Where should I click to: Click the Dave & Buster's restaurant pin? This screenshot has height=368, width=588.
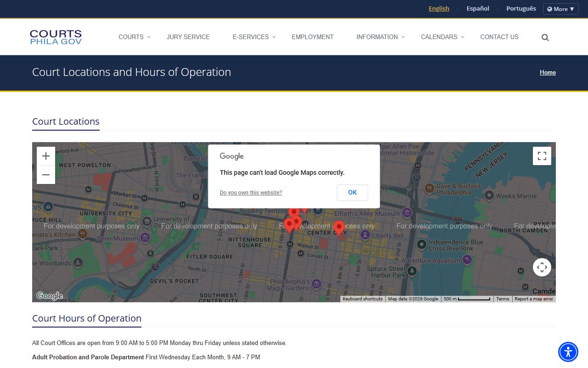pos(429,188)
